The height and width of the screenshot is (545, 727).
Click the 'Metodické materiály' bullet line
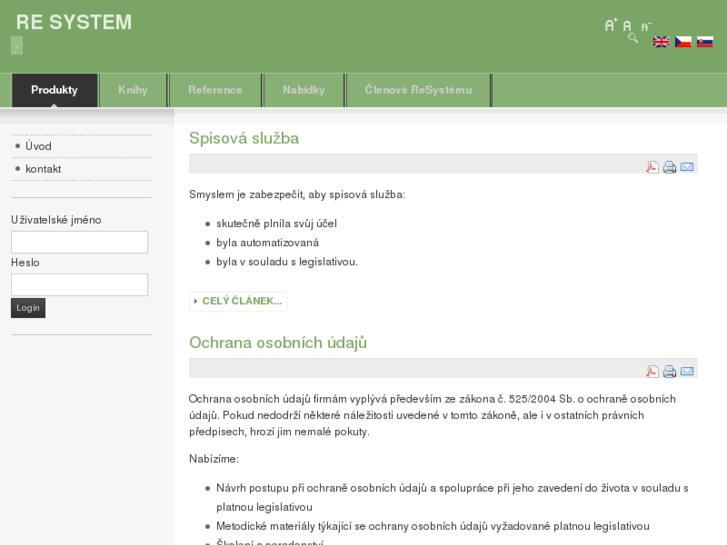click(433, 526)
